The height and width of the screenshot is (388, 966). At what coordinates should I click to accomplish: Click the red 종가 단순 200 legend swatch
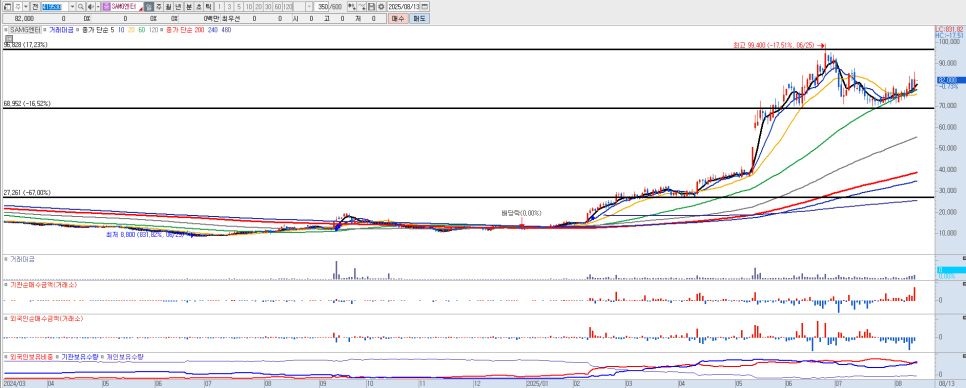coord(161,30)
